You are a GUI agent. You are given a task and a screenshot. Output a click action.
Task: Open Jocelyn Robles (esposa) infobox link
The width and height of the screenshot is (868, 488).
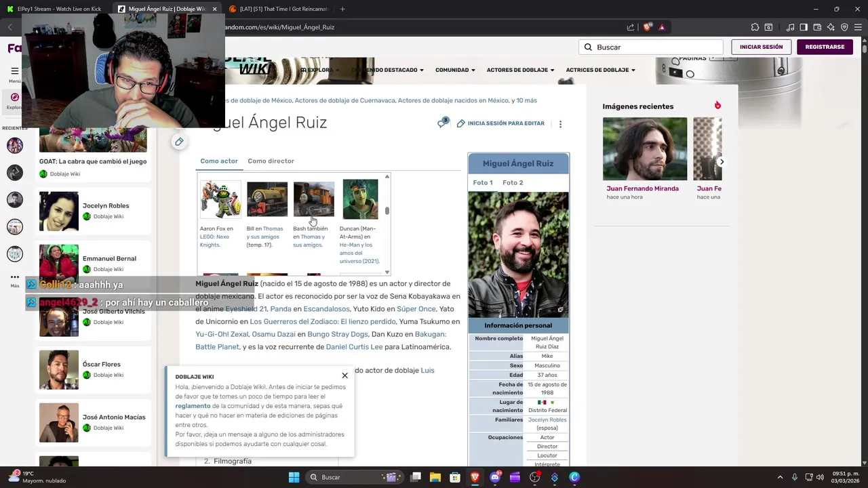click(x=547, y=420)
